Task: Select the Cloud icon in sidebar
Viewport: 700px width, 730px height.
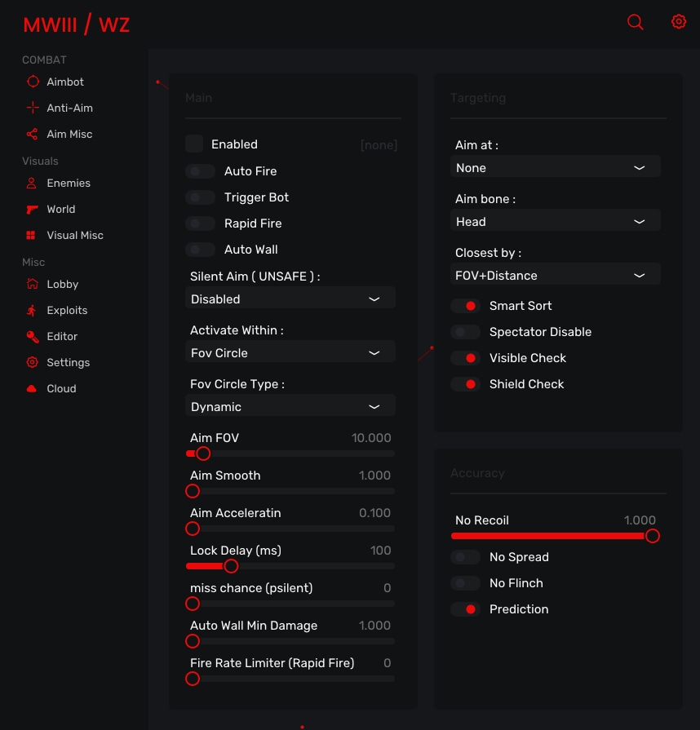Action: point(32,389)
